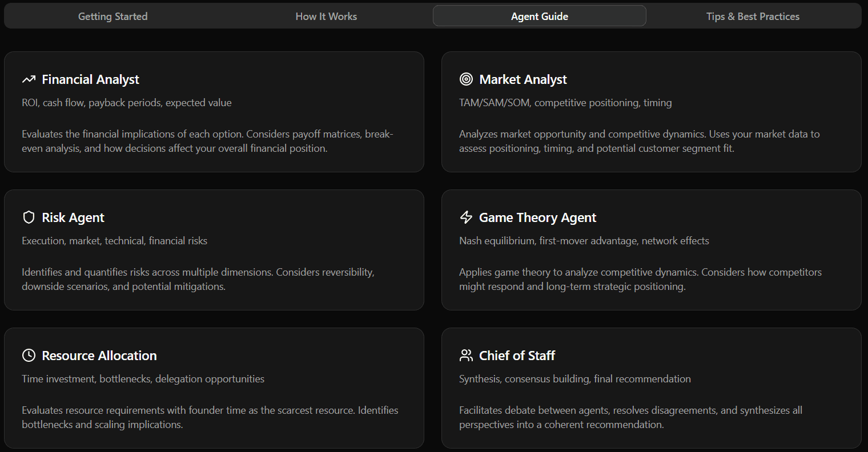Select the Agent Guide tab

539,16
